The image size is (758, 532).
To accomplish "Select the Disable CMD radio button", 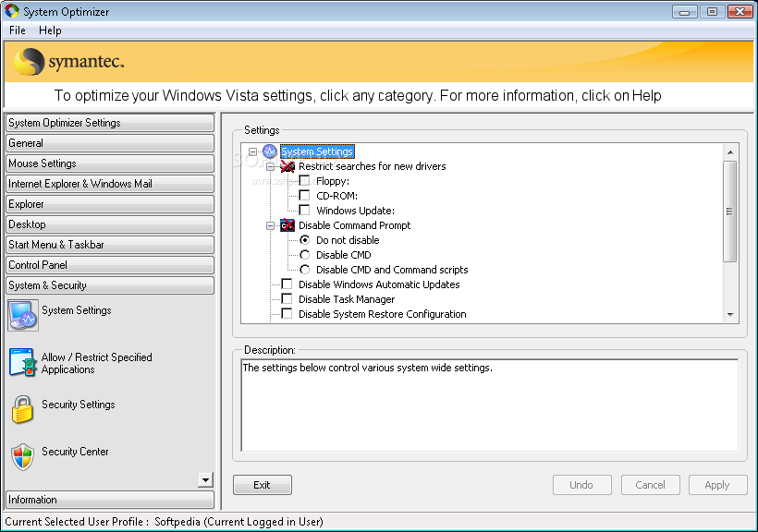I will click(x=304, y=255).
